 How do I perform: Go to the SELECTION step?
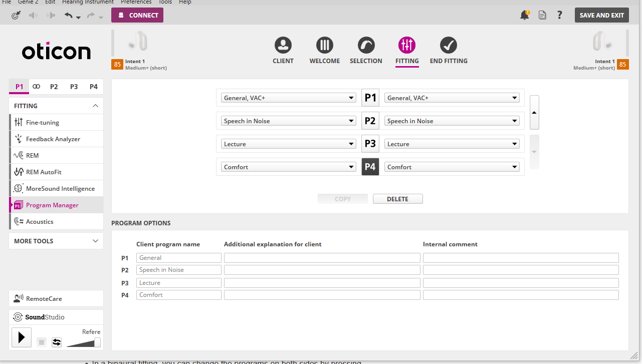click(366, 51)
